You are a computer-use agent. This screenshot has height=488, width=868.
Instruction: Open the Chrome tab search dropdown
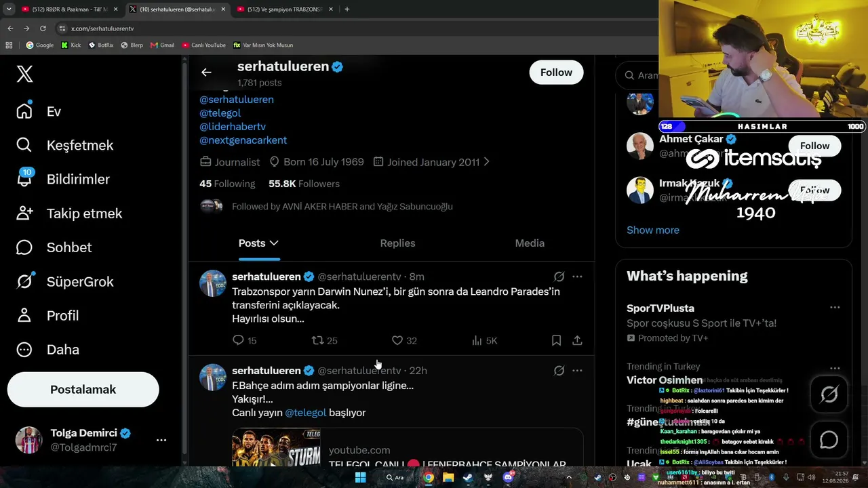[9, 9]
